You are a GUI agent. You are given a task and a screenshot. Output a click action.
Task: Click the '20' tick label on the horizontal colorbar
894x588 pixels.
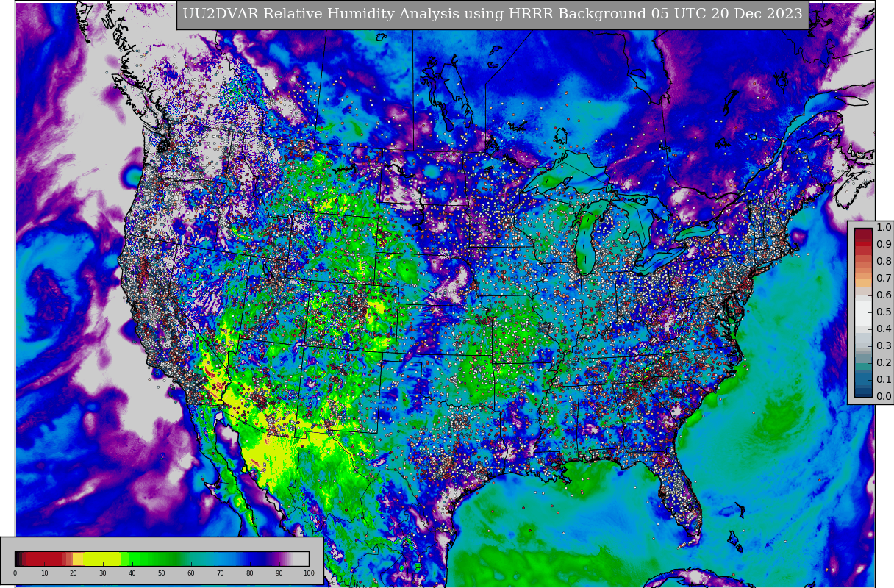(74, 573)
